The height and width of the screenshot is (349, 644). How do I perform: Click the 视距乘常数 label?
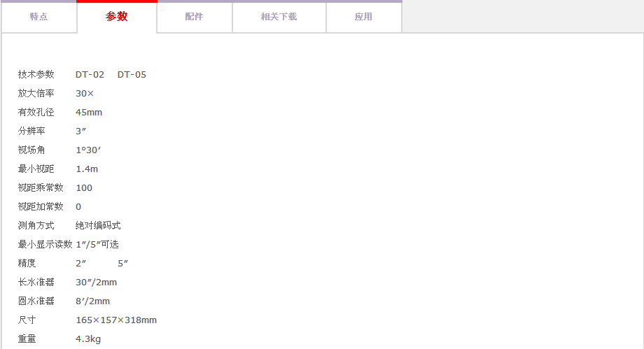[x=41, y=188]
